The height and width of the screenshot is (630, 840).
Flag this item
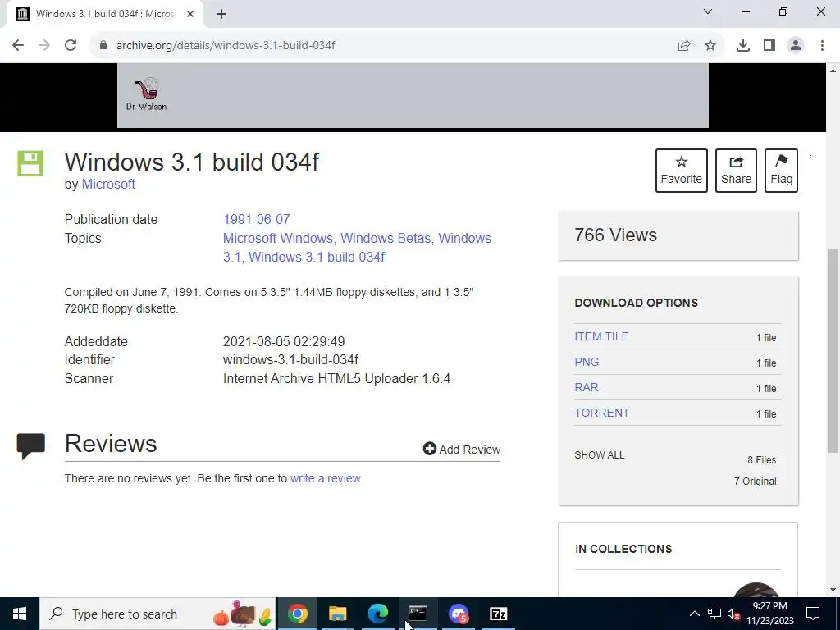click(x=781, y=171)
